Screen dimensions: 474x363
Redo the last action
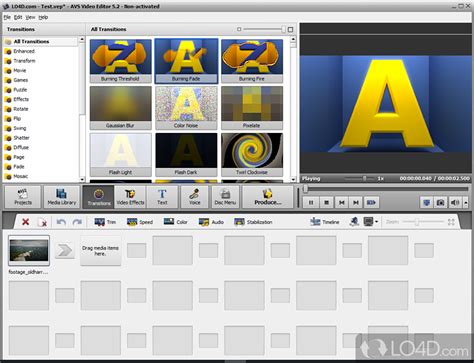tap(77, 222)
